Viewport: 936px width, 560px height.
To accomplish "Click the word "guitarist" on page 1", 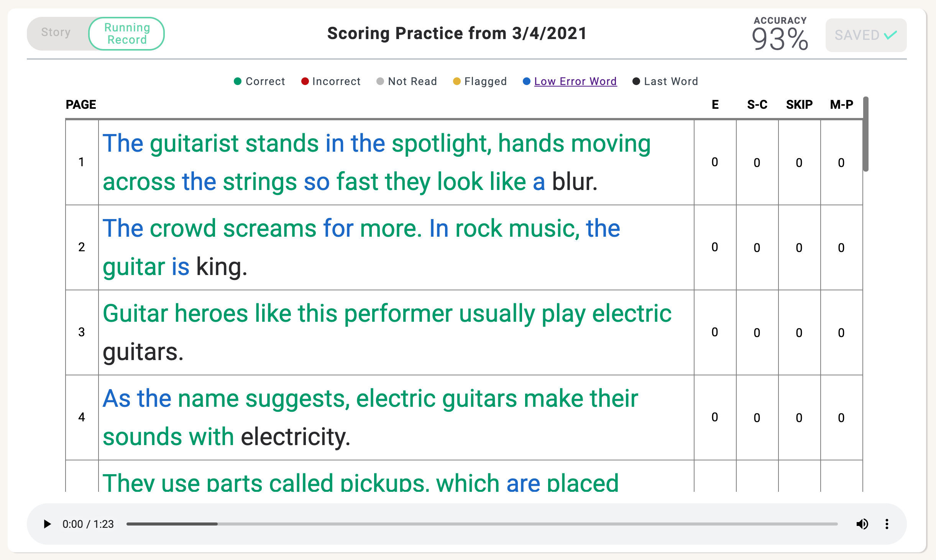I will (x=194, y=144).
